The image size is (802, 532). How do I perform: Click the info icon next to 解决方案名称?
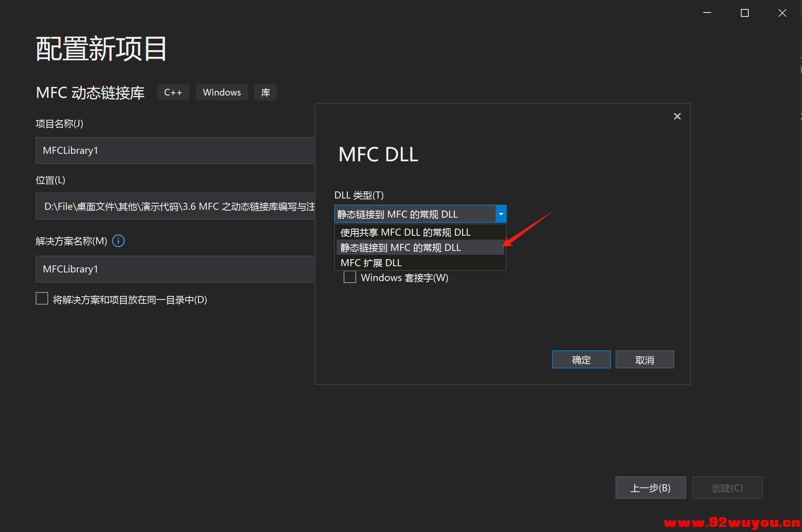pos(118,241)
